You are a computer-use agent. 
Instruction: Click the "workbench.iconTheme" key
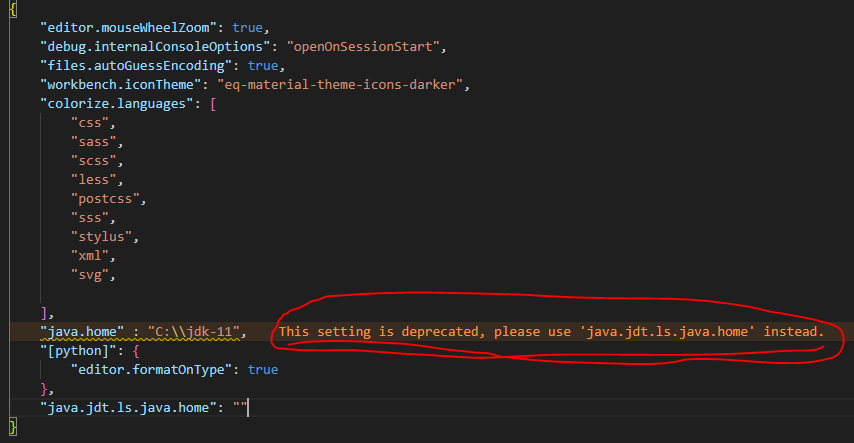coord(121,85)
